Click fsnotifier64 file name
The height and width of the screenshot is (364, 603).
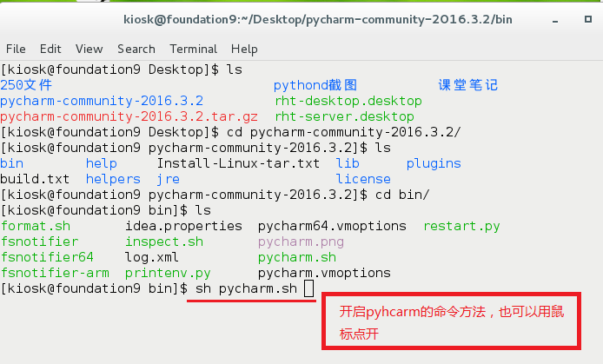(47, 257)
